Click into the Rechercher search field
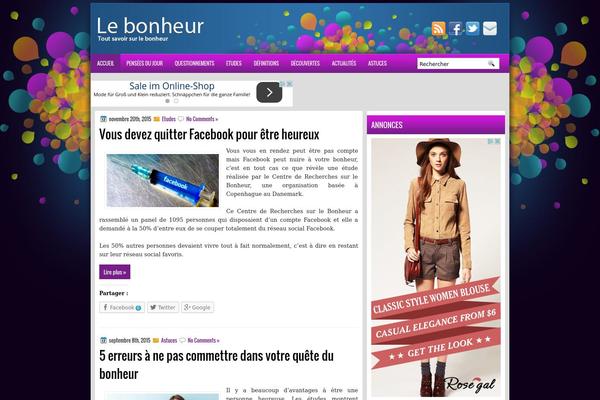This screenshot has width=600, height=400. 452,64
